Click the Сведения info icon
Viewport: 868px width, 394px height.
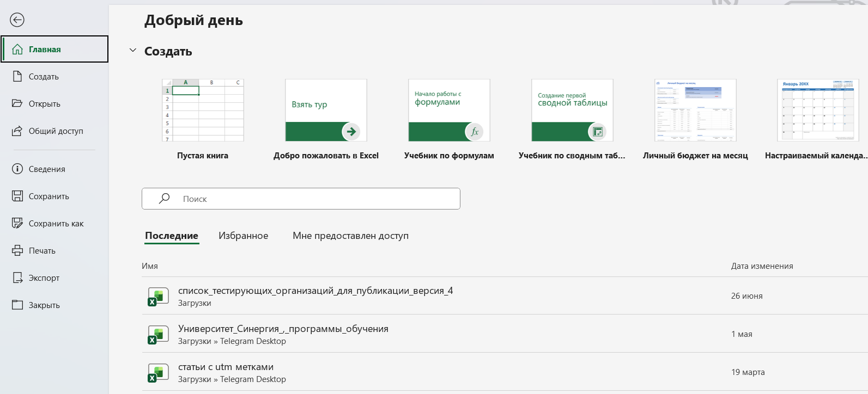click(x=17, y=169)
